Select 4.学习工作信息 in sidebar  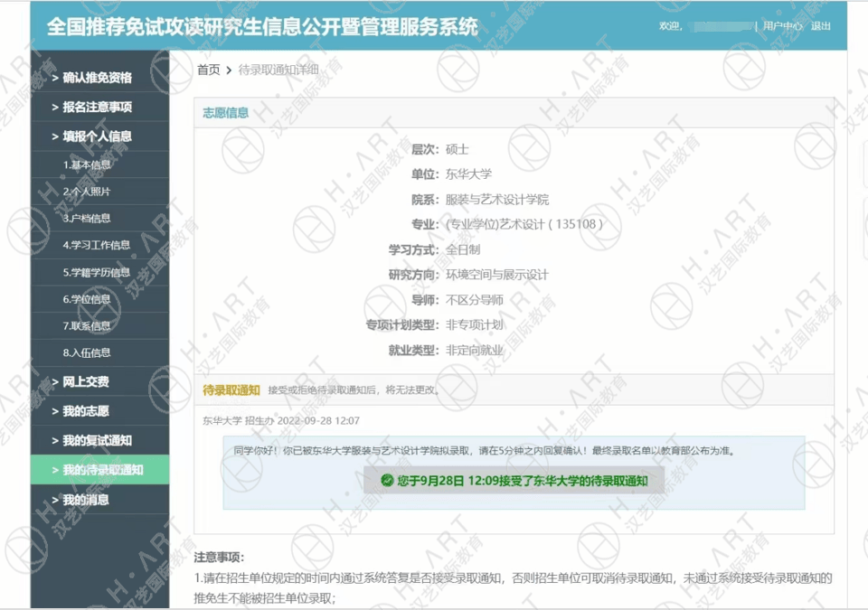point(96,245)
